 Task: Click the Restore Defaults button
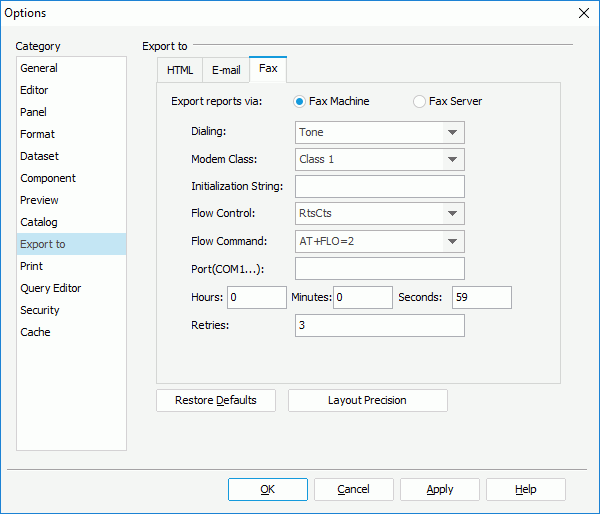click(216, 400)
